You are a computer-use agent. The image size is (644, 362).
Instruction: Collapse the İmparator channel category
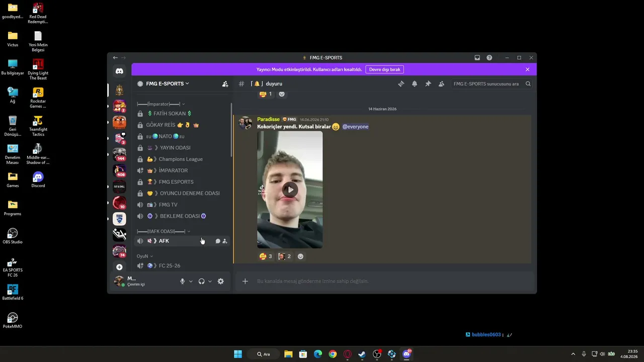[x=161, y=104]
